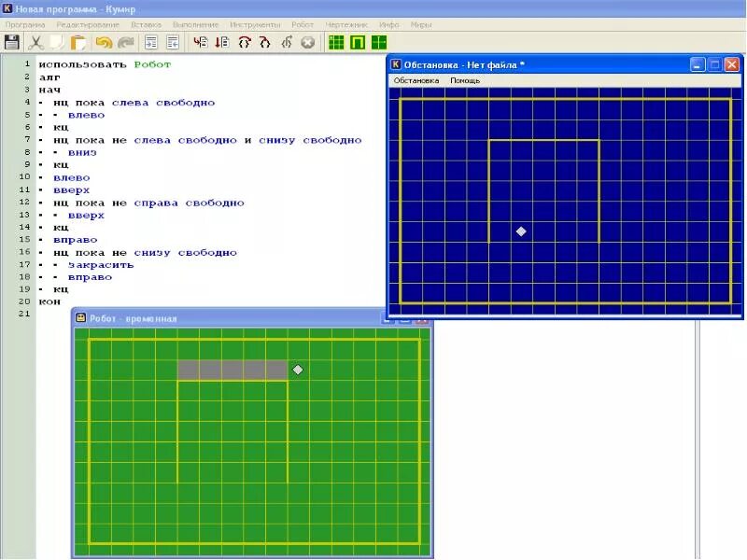Click the unindent lines toolbar icon

(173, 42)
